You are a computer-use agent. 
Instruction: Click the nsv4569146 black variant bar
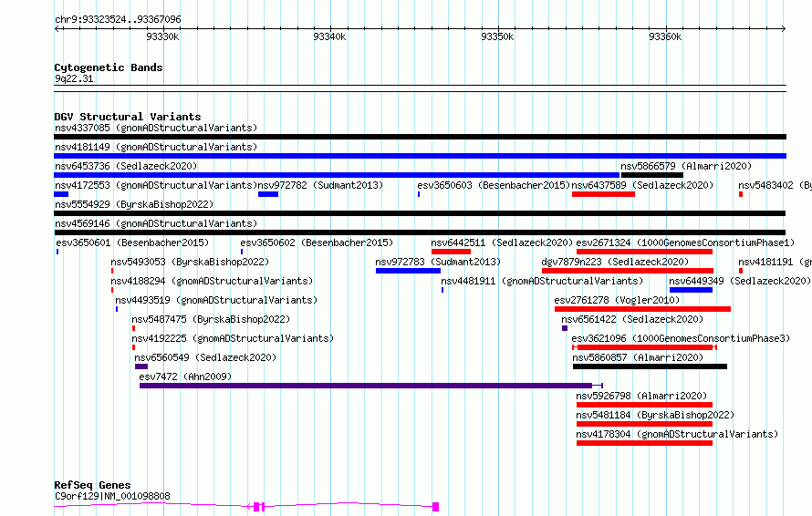pyautogui.click(x=420, y=232)
